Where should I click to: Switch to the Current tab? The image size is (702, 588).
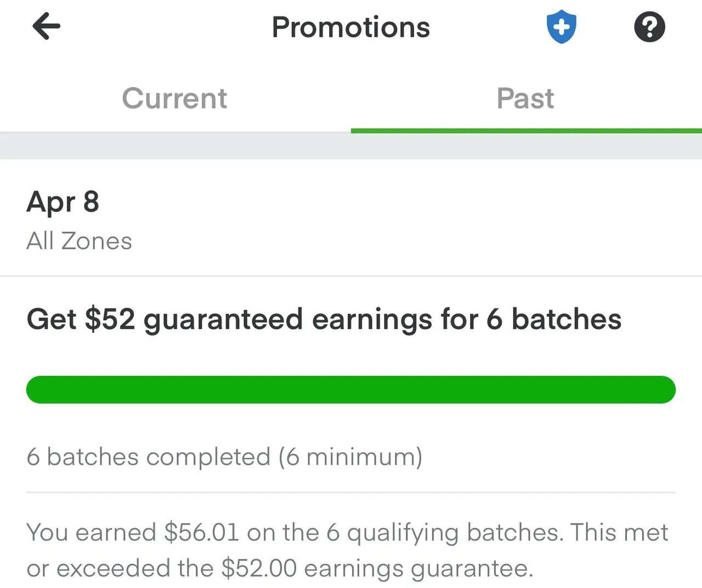point(174,99)
